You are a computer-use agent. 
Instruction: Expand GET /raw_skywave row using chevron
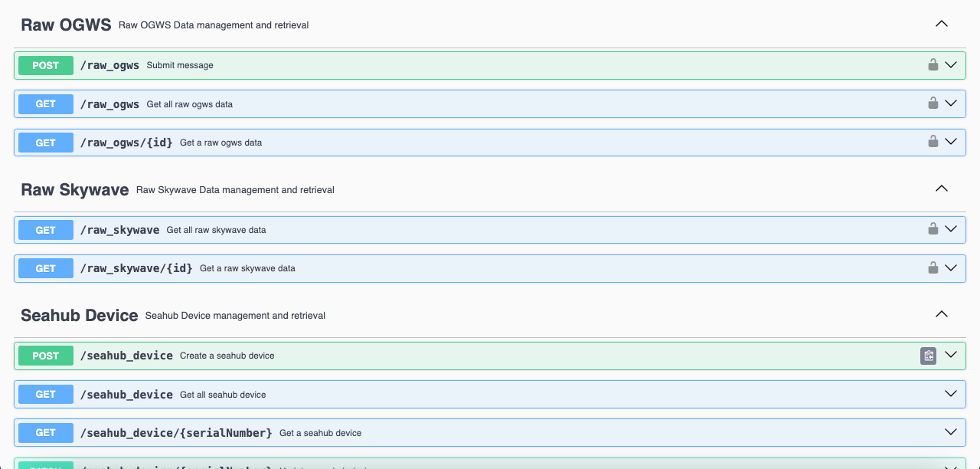click(951, 229)
